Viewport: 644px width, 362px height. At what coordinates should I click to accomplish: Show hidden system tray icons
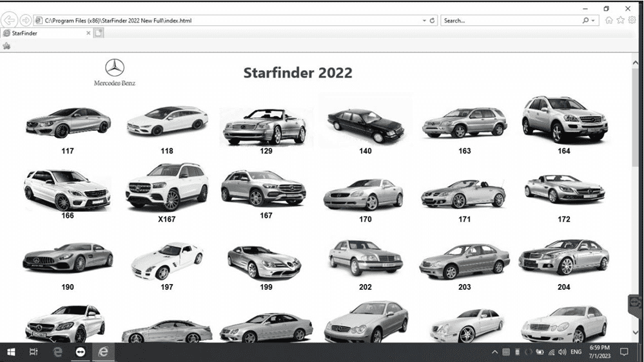pyautogui.click(x=495, y=352)
